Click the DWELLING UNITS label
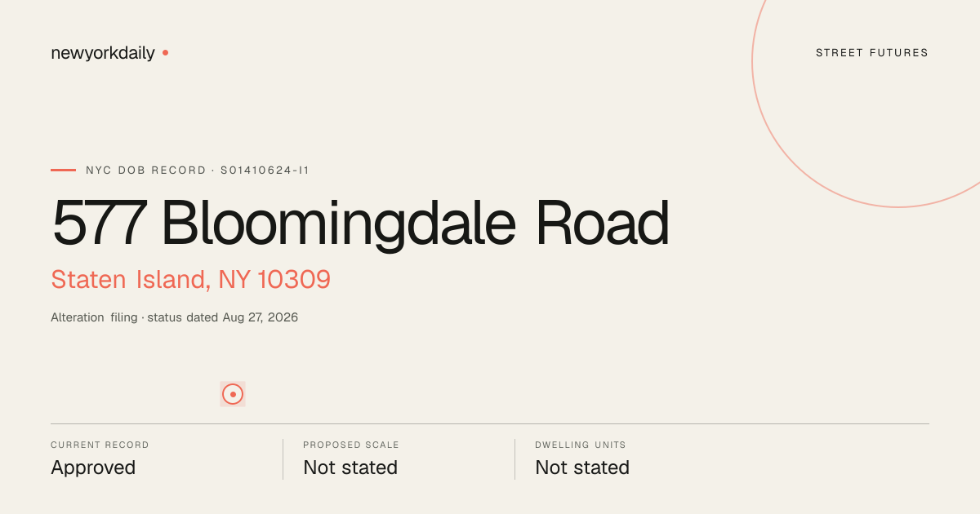The width and height of the screenshot is (980, 514). pos(581,445)
